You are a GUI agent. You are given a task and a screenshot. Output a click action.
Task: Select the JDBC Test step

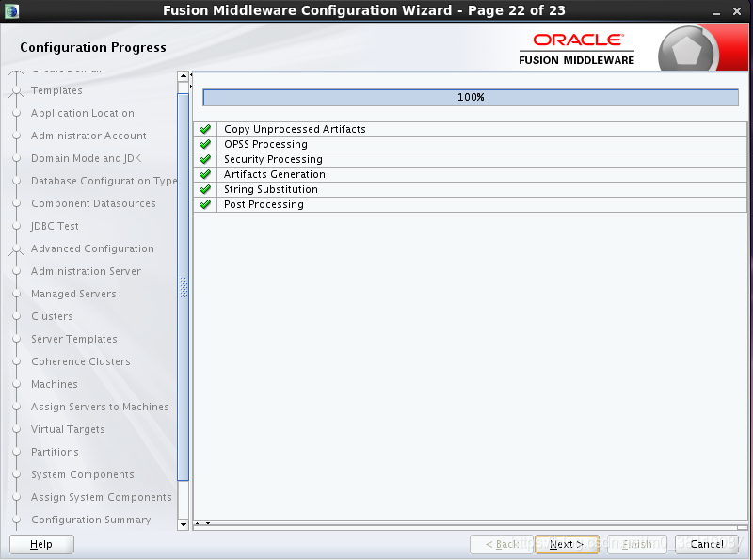(x=55, y=226)
